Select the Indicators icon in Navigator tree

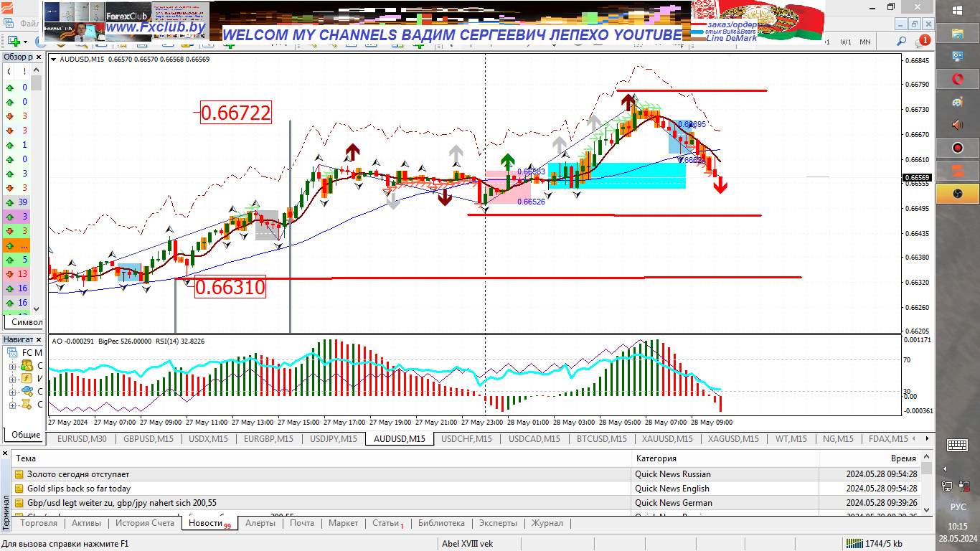27,378
